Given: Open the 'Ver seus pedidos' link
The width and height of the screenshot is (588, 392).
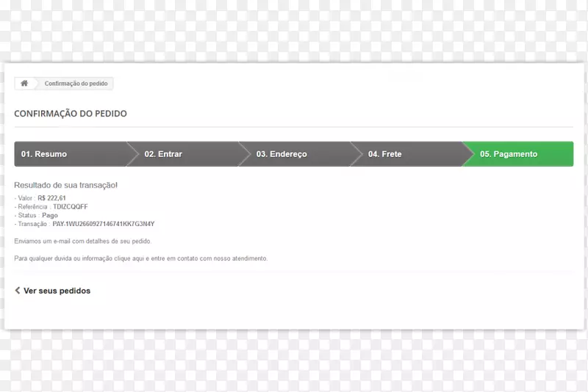Looking at the screenshot, I should click(x=57, y=291).
